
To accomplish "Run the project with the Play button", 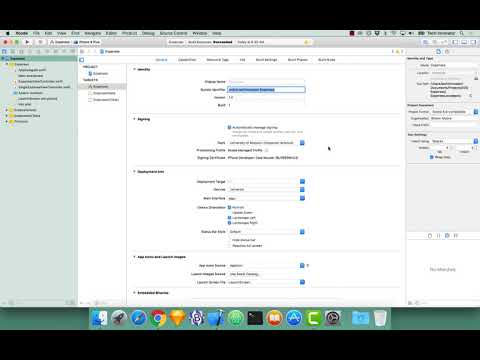I will [x=27, y=42].
